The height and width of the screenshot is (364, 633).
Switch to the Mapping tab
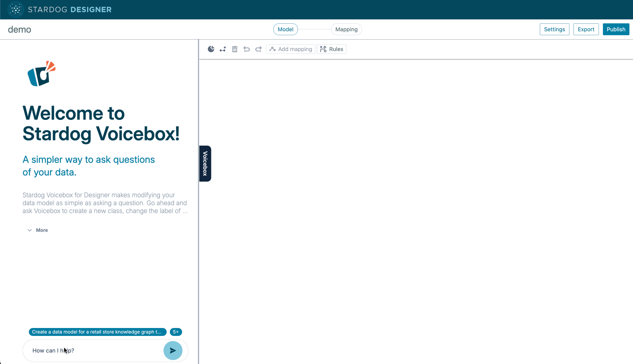(346, 29)
